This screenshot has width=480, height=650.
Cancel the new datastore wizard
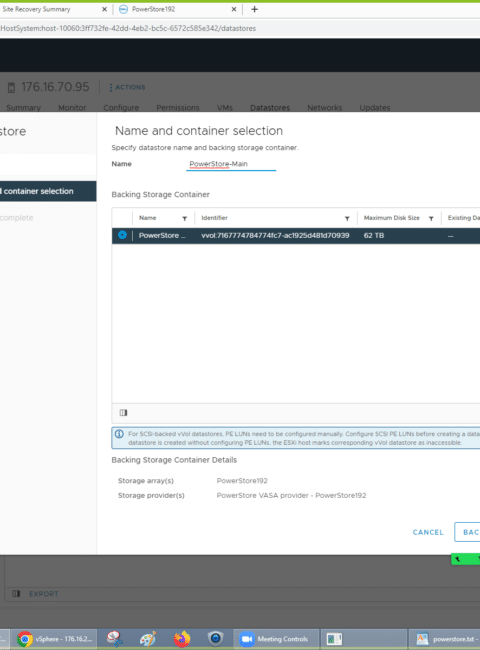coord(428,532)
